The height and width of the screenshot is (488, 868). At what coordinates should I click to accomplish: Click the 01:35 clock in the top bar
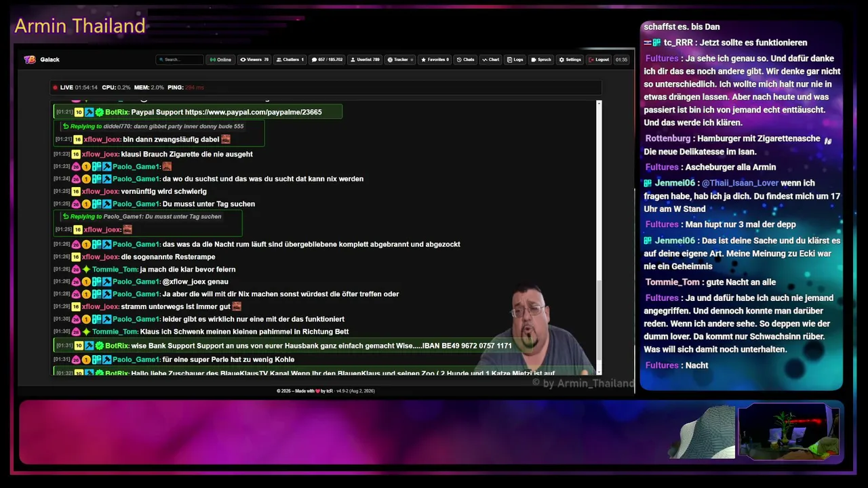coord(621,60)
